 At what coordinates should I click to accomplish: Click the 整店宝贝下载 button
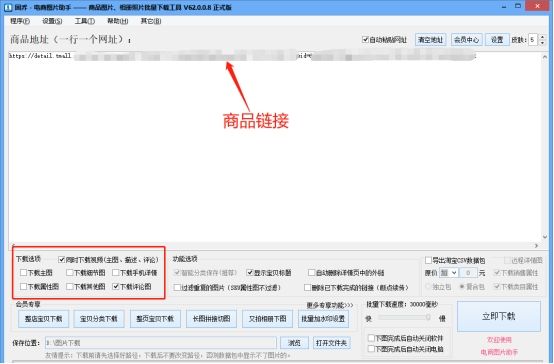(x=43, y=319)
